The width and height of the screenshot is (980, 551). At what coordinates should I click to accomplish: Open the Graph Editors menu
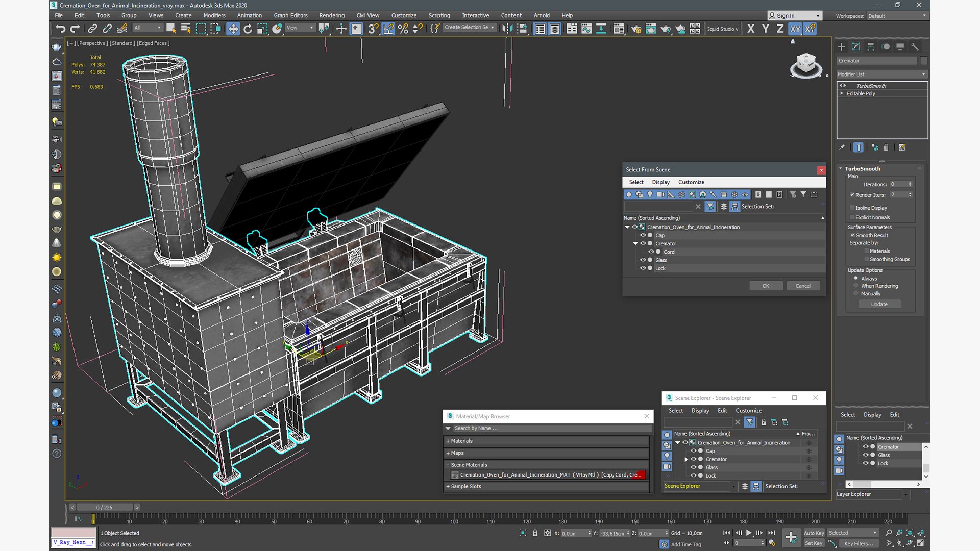290,15
